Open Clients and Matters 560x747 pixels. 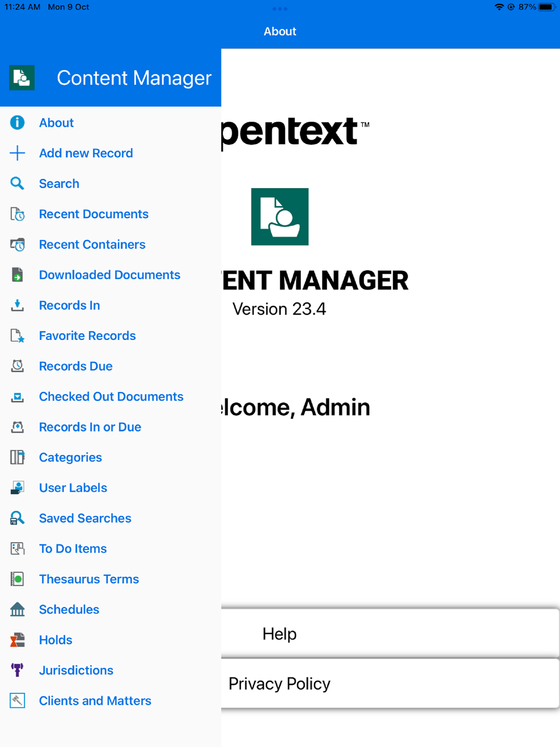[95, 701]
